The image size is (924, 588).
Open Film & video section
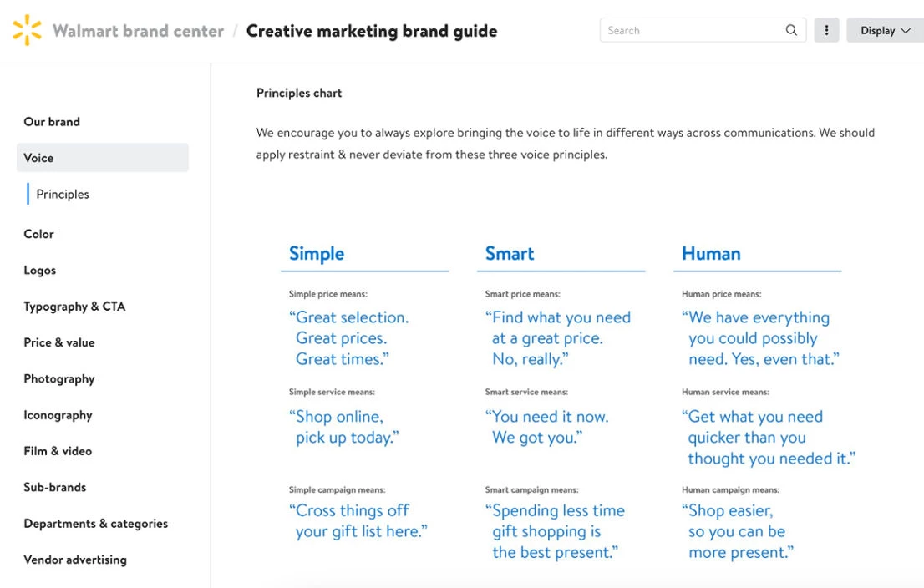pos(58,451)
